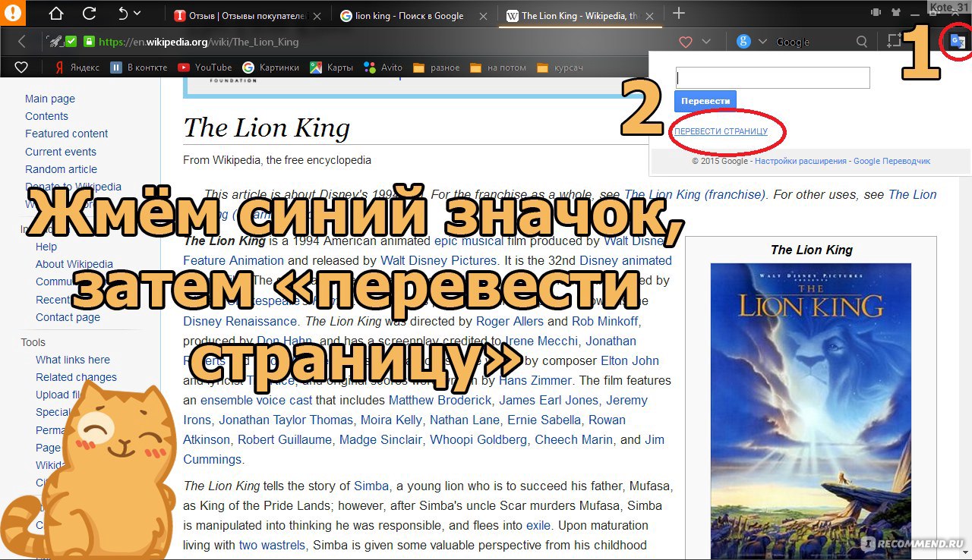Image resolution: width=972 pixels, height=560 pixels.
Task: Reload the page with the refresh icon
Action: click(90, 14)
